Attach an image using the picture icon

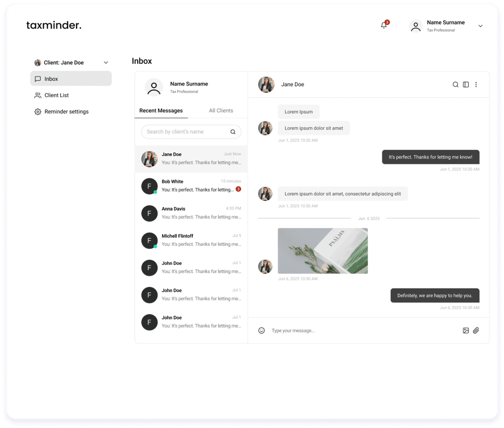click(x=466, y=331)
